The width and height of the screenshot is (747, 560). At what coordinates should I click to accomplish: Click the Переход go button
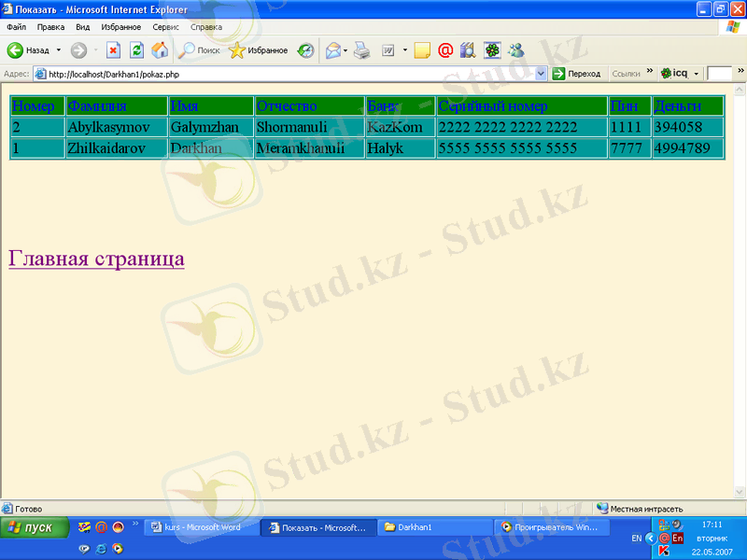point(576,74)
